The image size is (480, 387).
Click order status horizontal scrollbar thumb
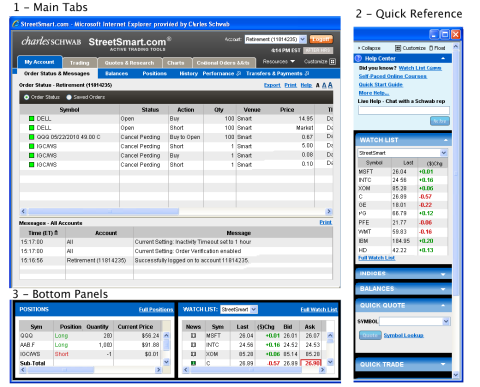103,211
